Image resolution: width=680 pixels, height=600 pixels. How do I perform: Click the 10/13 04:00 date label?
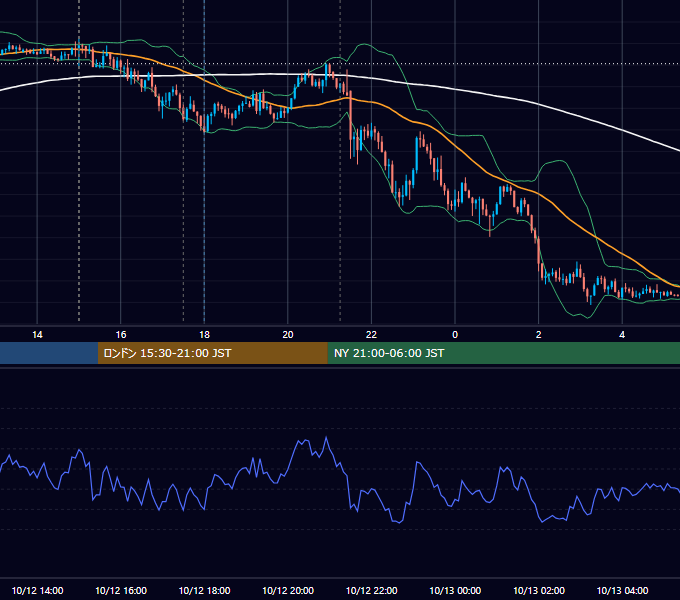(x=622, y=590)
